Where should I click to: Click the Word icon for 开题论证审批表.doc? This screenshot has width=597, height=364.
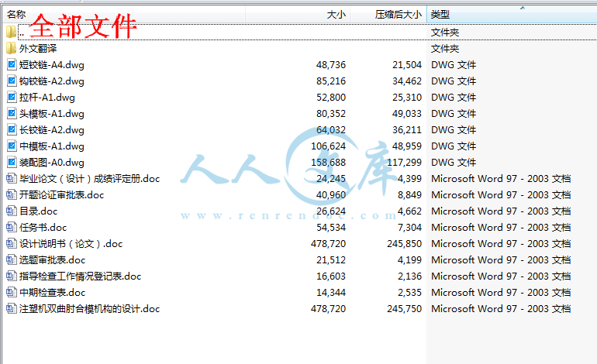pos(12,194)
